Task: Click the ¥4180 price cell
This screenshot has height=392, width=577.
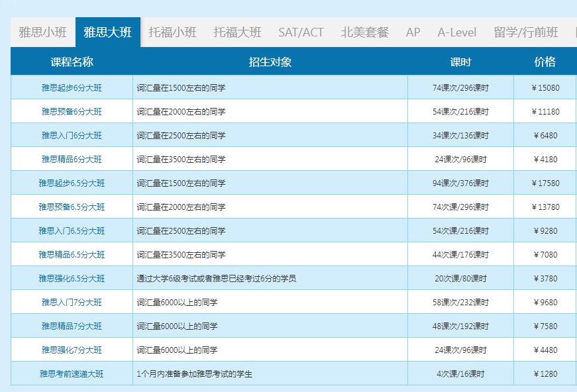Action: coord(545,159)
